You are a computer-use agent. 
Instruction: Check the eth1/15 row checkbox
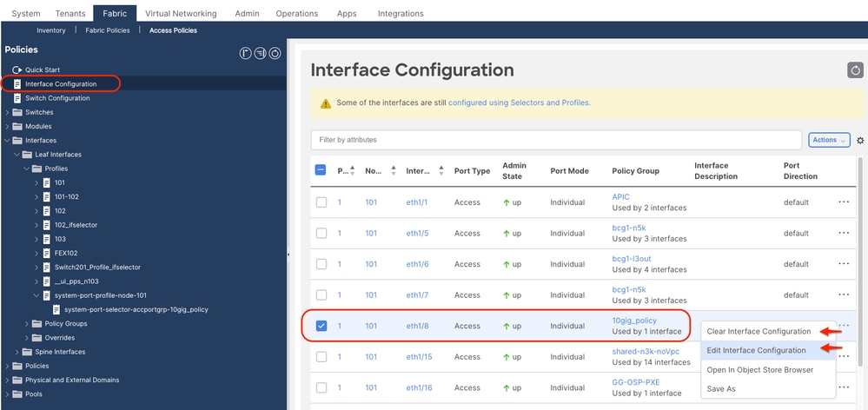click(321, 357)
